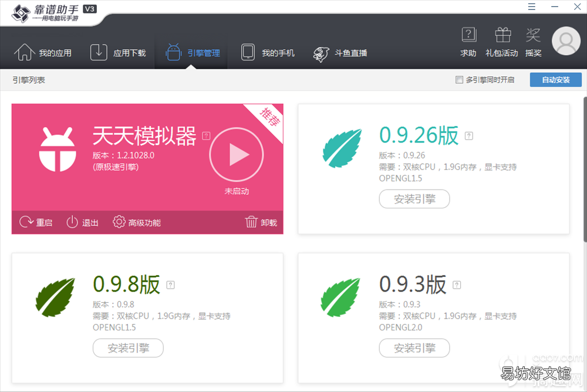This screenshot has height=392, width=587.
Task: Click the 天天模拟器 bug logo icon
Action: click(x=58, y=150)
